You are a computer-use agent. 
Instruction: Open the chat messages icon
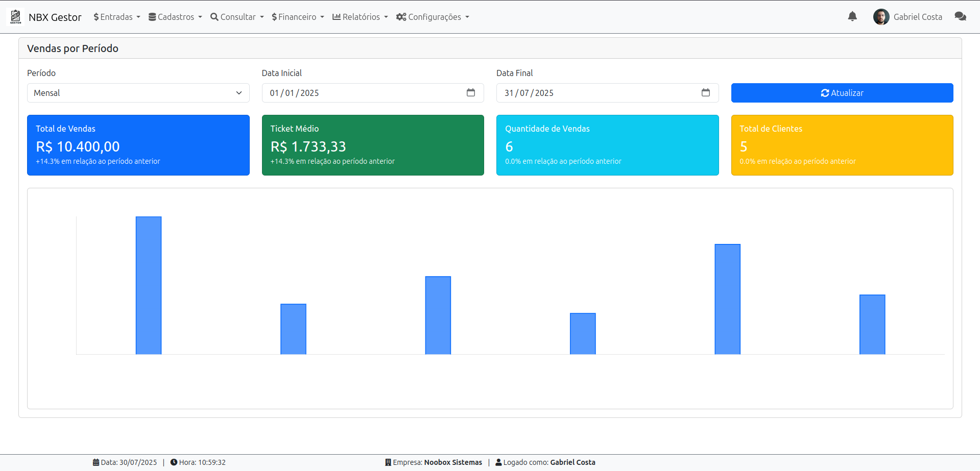(x=960, y=17)
